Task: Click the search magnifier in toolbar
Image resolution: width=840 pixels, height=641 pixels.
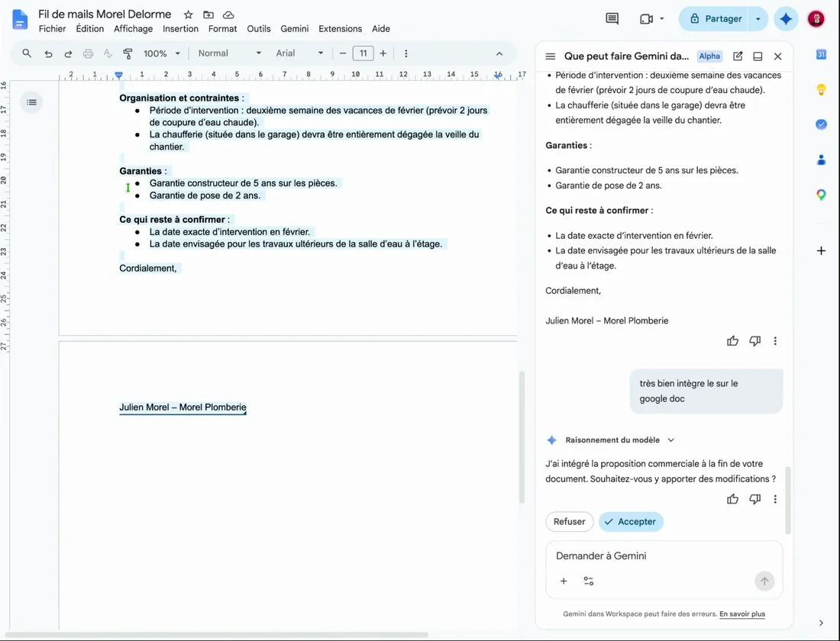Action: 26,53
